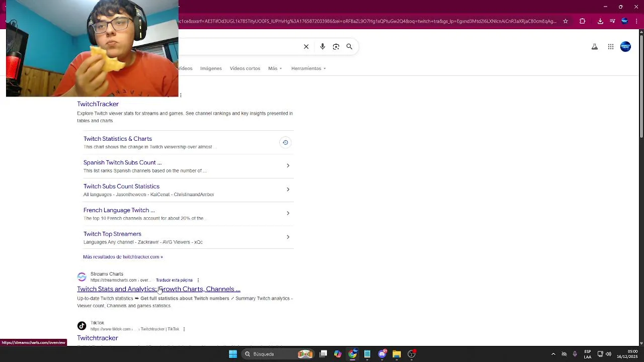
Task: Click the TikTok site favicon
Action: (82, 326)
